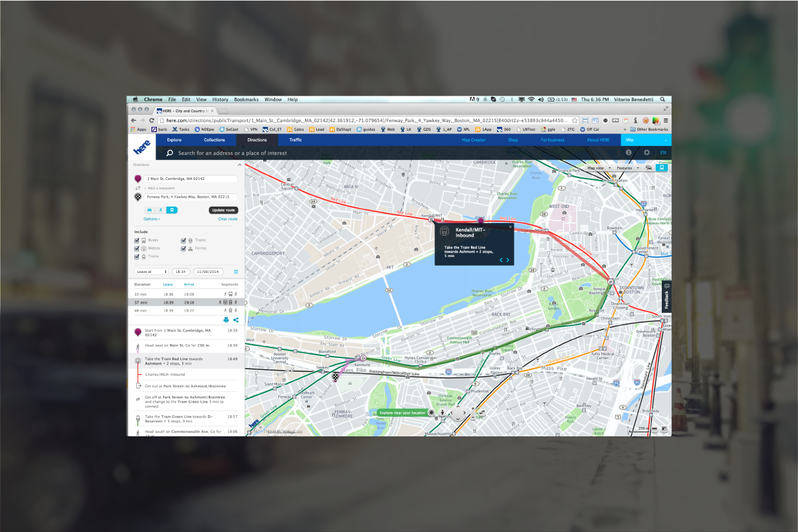
Task: Click the HERE logo
Action: coord(142,147)
